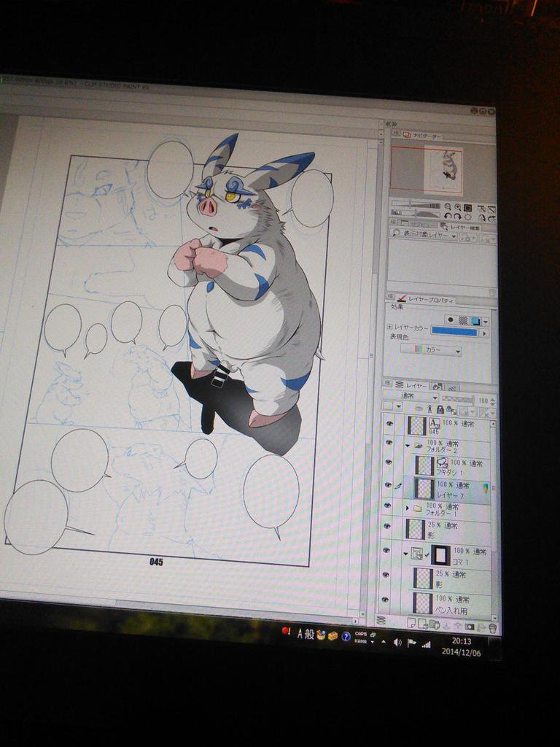
Task: Create a new raster layer
Action: [x=411, y=623]
